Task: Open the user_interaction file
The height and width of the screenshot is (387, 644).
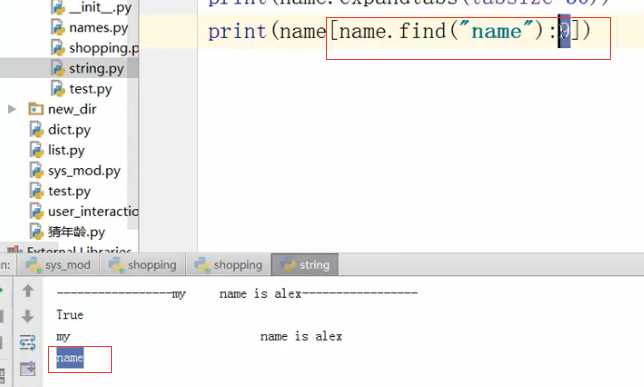Action: [x=84, y=212]
